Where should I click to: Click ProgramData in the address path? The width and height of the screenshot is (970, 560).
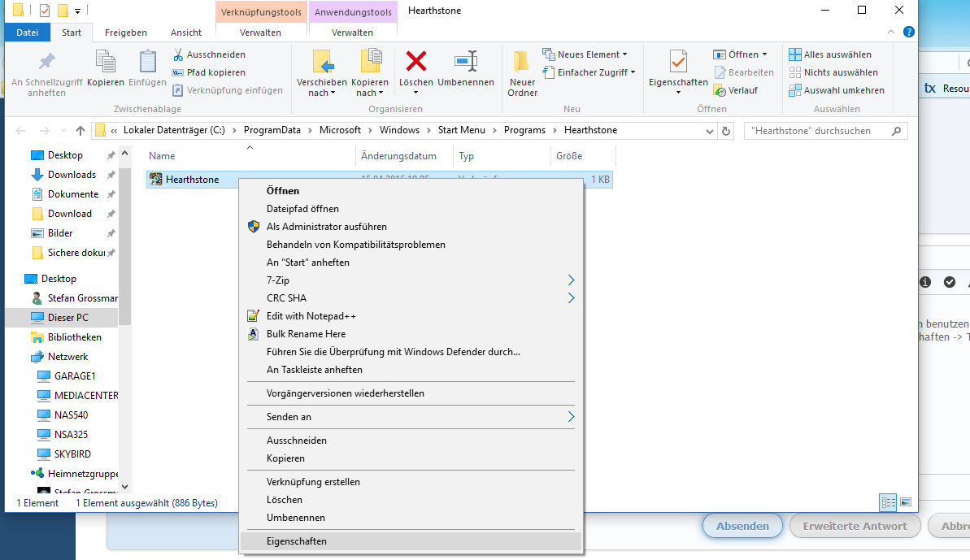(272, 130)
